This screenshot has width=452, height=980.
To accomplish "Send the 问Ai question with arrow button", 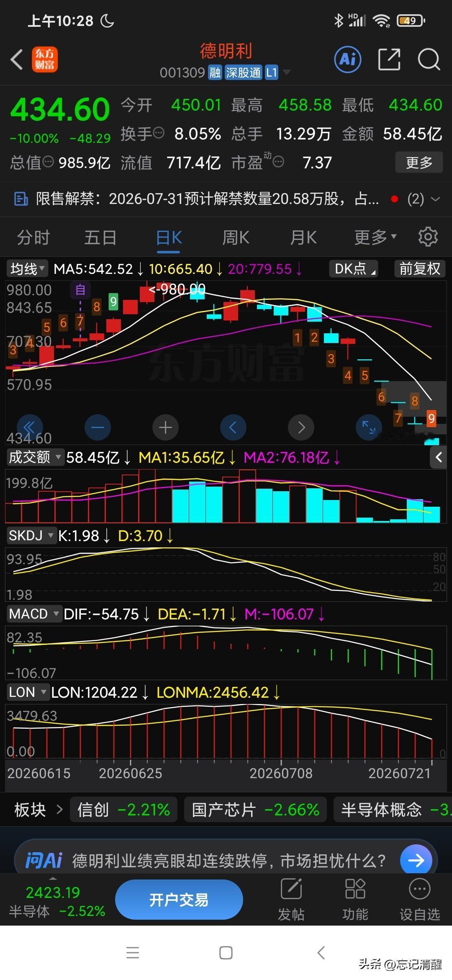I will tap(416, 861).
